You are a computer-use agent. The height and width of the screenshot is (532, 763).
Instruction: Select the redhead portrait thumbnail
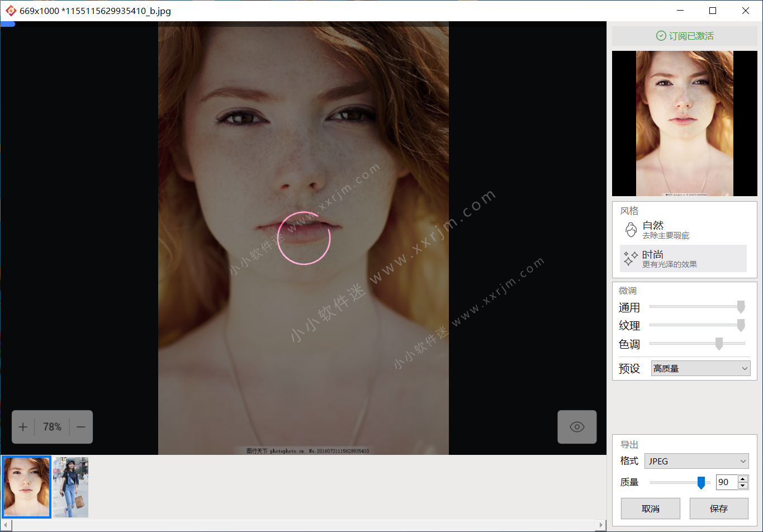26,487
